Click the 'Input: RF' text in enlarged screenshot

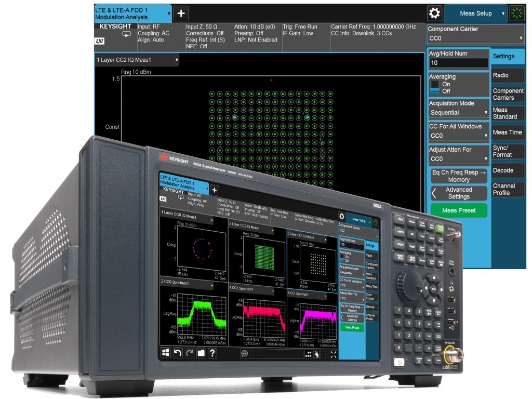tap(149, 27)
